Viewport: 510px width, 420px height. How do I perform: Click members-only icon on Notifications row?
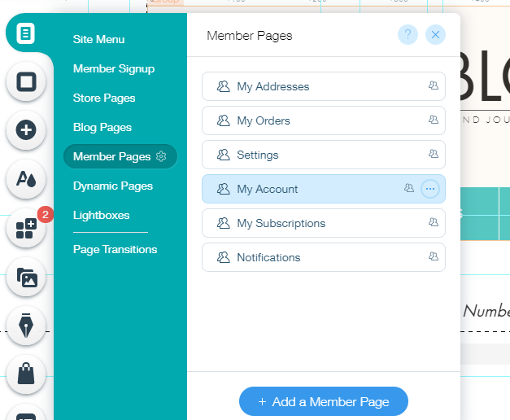click(x=434, y=256)
